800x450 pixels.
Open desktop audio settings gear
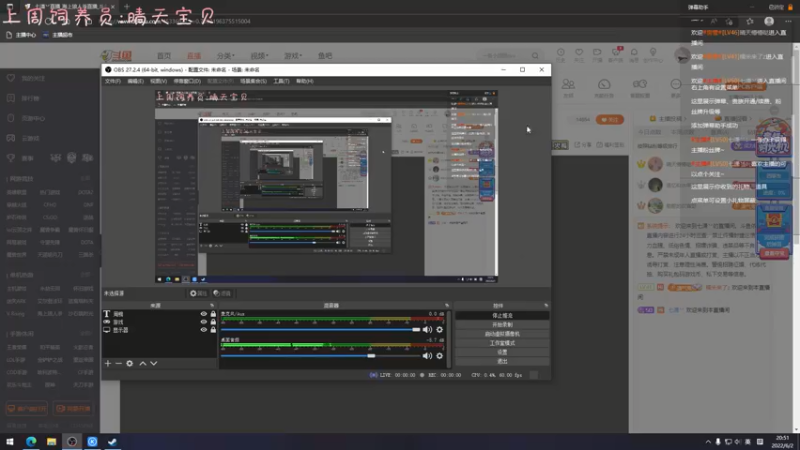(439, 356)
